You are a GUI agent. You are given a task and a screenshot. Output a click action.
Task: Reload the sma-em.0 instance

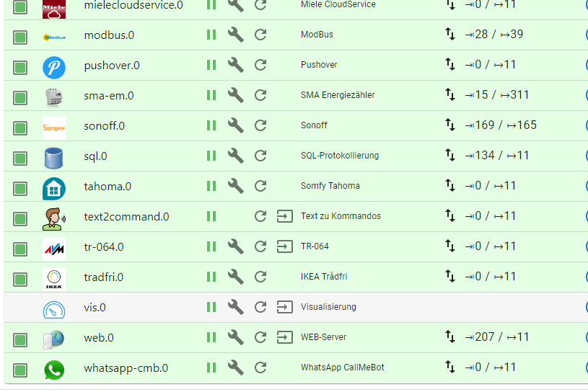(x=261, y=95)
